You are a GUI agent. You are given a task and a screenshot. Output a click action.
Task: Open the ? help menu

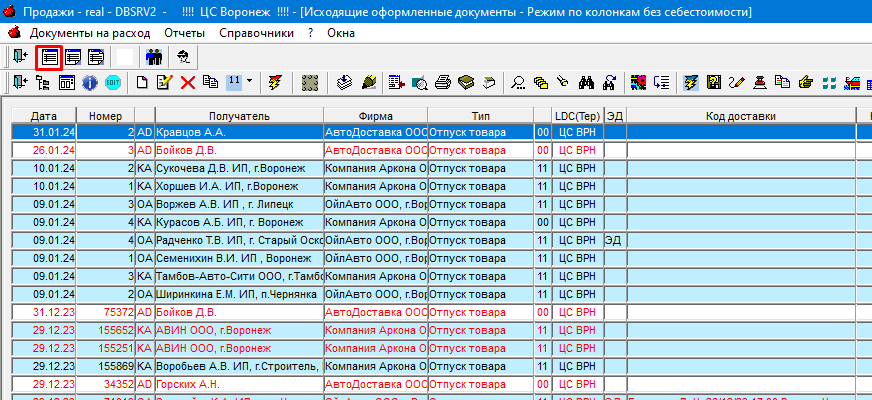pyautogui.click(x=310, y=33)
